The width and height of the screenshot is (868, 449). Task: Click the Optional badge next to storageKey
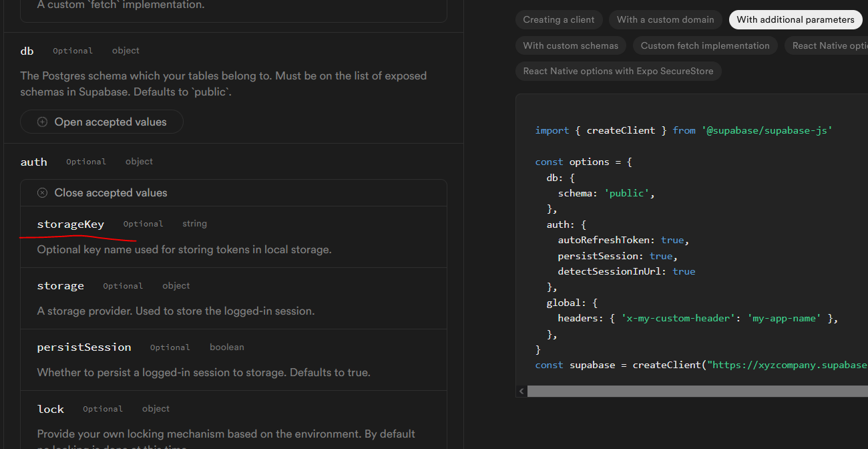point(143,224)
